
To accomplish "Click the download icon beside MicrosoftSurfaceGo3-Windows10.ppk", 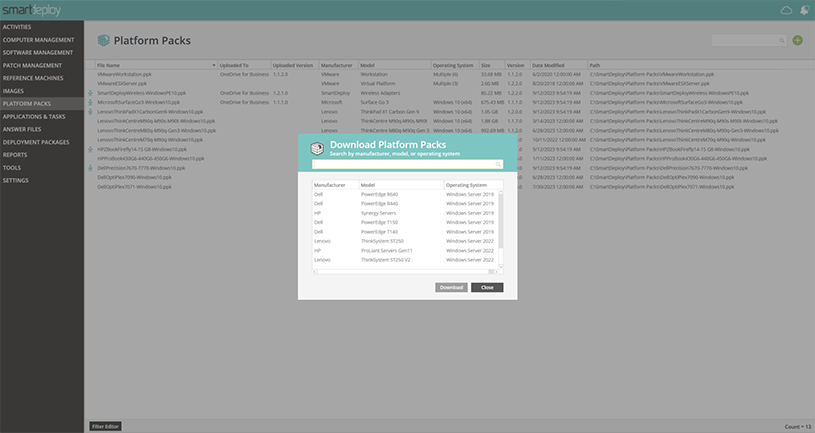I will pos(90,102).
